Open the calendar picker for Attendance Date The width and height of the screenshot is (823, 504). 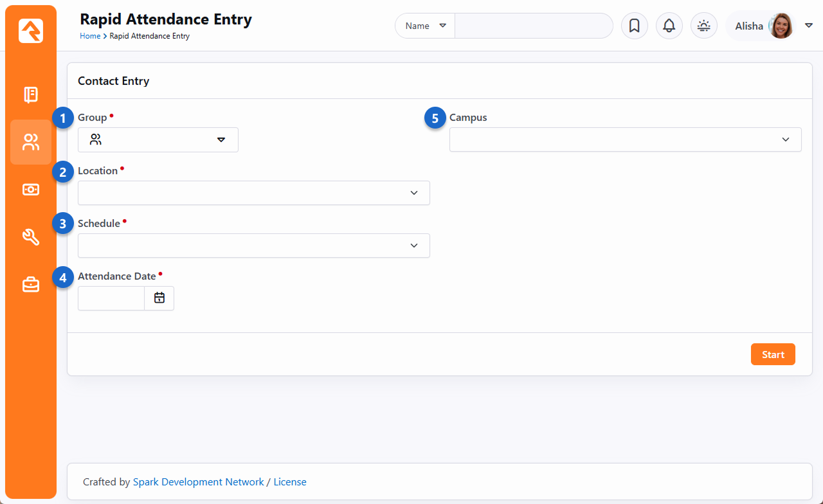point(159,298)
